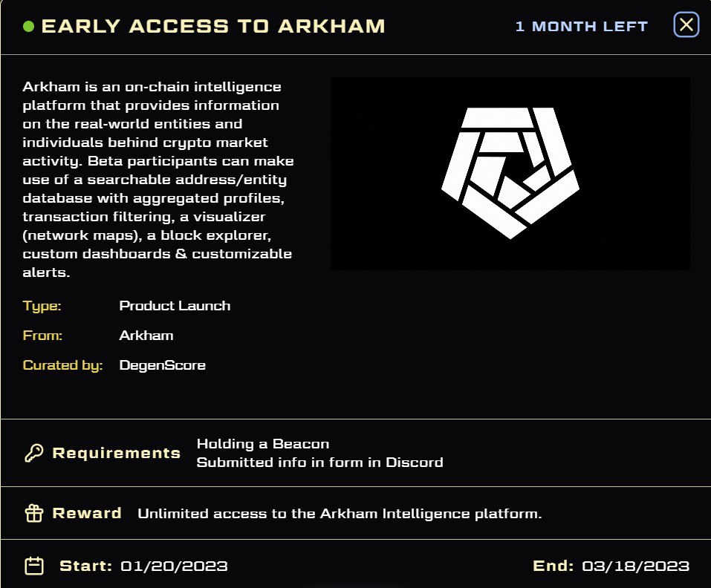Click the start date 01/20/2023
This screenshot has height=588, width=711.
tap(173, 566)
